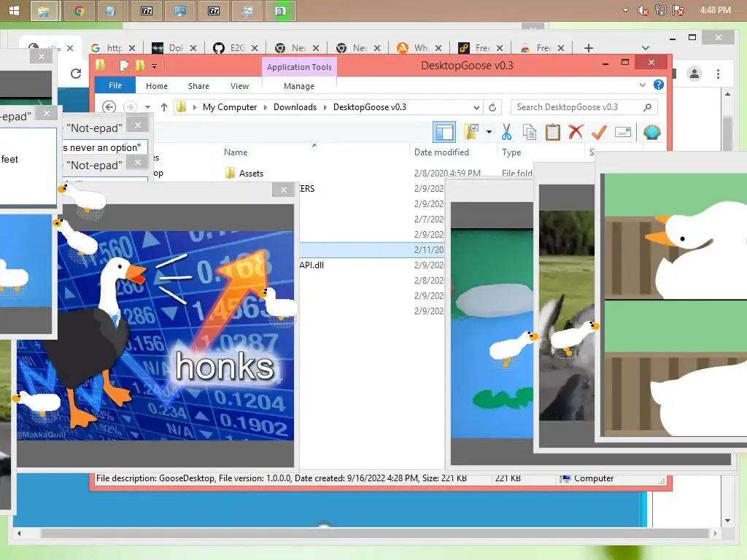Open the Home ribbon tab
Image resolution: width=747 pixels, height=560 pixels.
coord(157,86)
